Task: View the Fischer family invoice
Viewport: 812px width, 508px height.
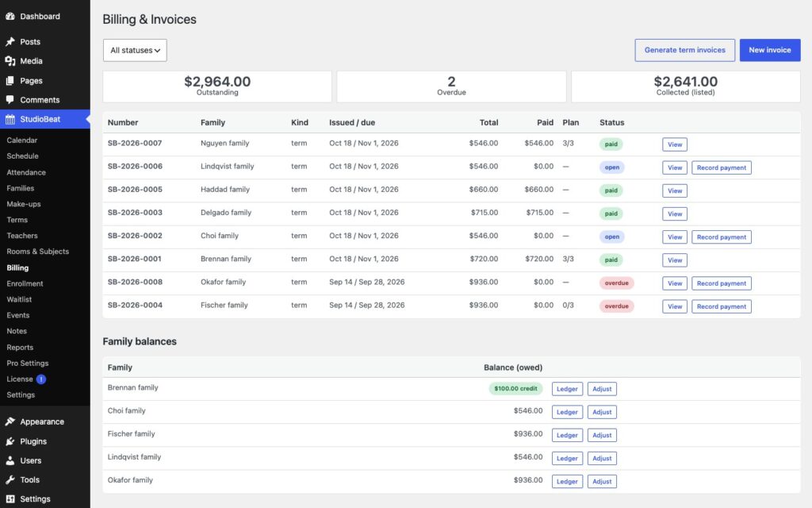Action: pyautogui.click(x=674, y=306)
